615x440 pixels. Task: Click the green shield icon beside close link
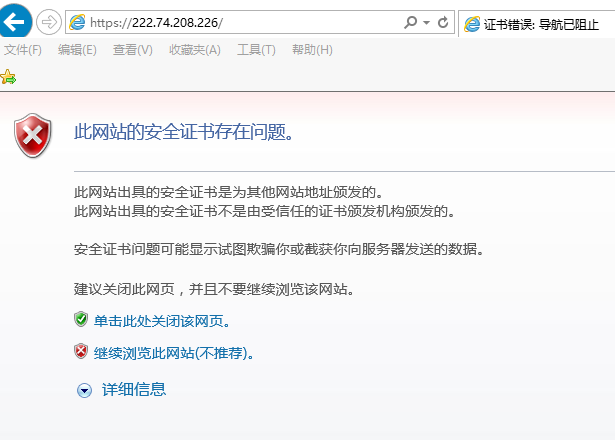tap(81, 320)
